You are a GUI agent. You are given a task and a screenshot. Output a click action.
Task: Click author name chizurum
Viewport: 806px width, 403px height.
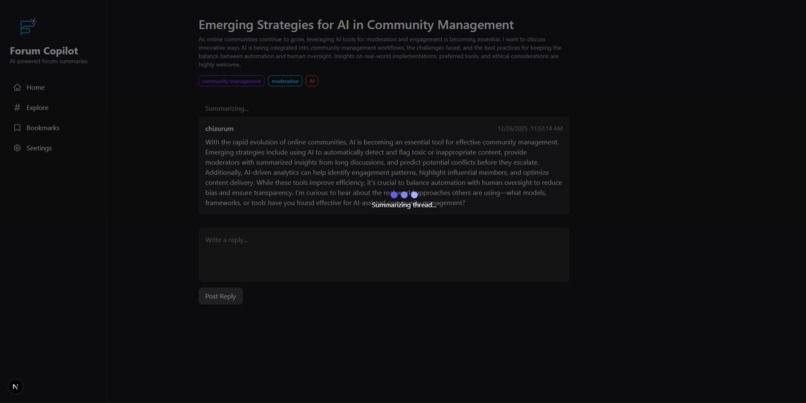[x=219, y=129]
